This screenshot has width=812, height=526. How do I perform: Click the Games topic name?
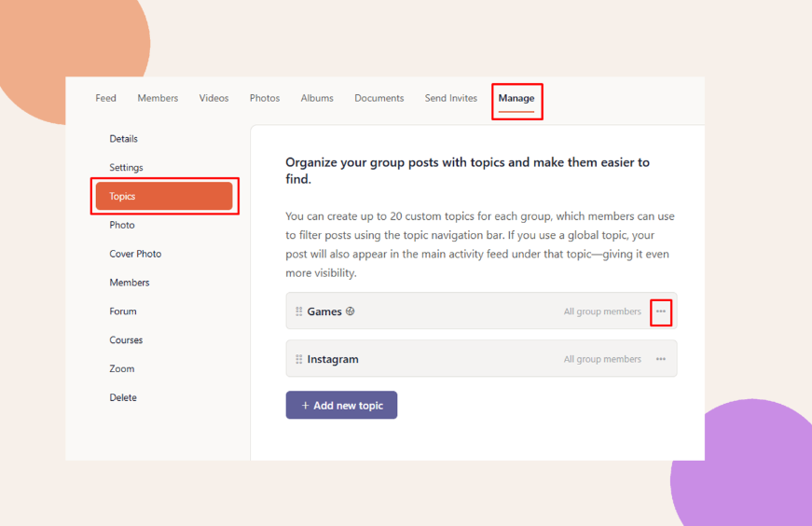click(x=324, y=311)
